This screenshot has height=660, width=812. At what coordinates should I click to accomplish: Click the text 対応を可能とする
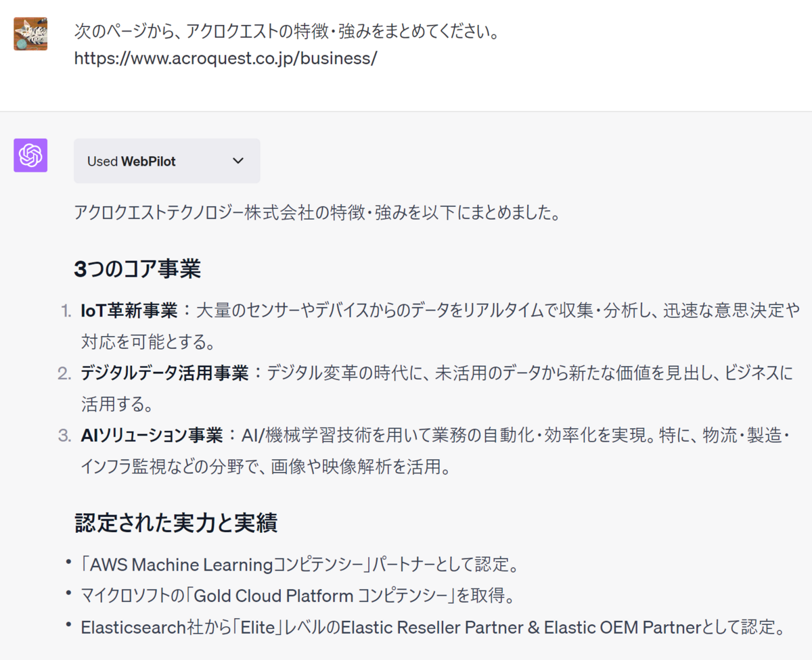tap(148, 342)
